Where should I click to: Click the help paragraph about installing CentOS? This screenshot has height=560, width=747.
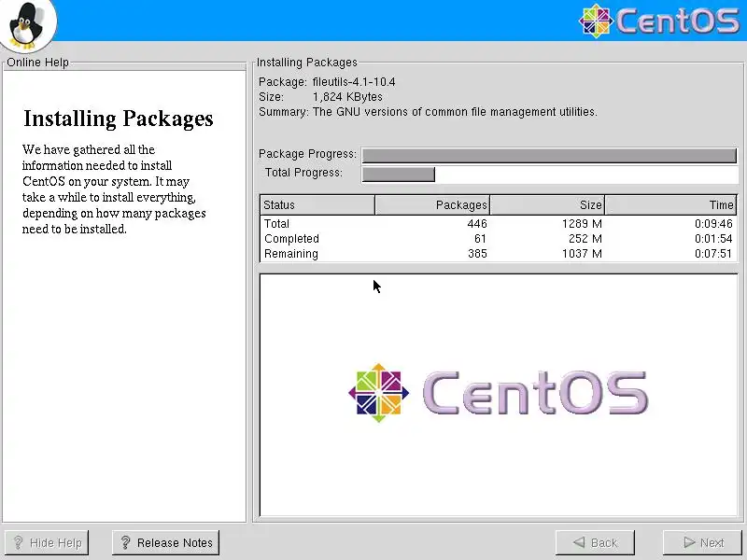pos(114,189)
